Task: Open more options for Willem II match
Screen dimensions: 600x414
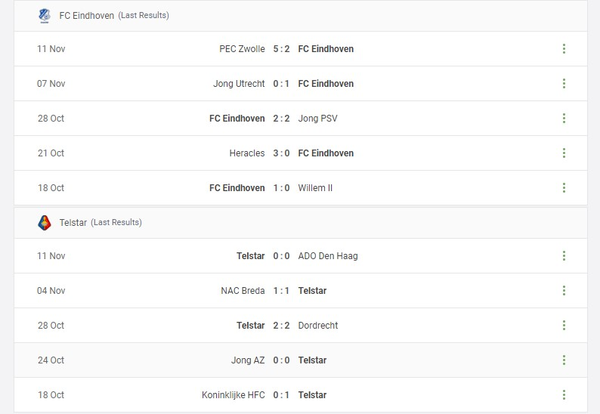Action: click(x=564, y=188)
